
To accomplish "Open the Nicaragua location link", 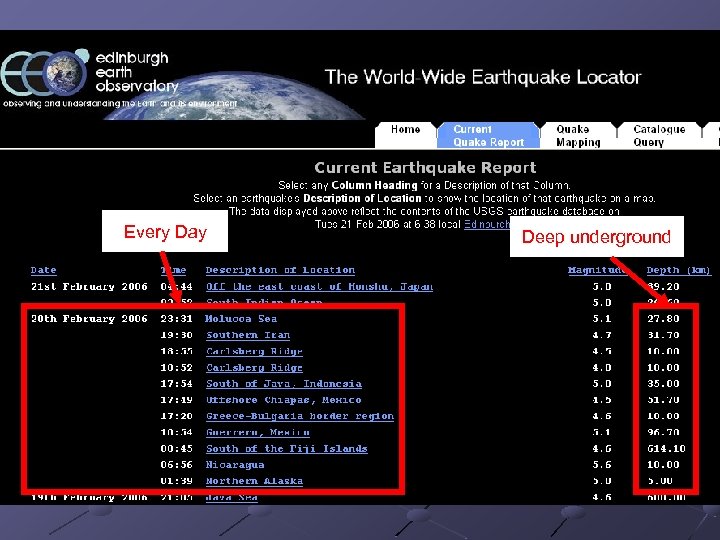I will pos(235,465).
